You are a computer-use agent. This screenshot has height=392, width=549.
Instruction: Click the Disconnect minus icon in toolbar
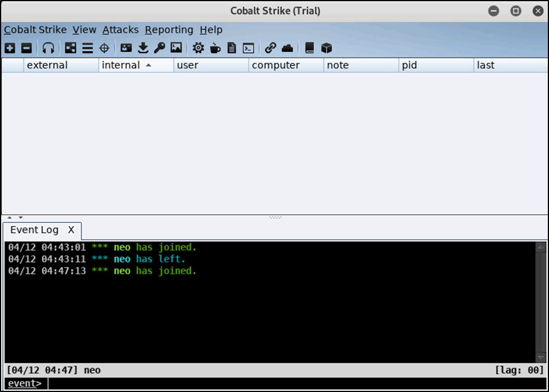pyautogui.click(x=27, y=48)
